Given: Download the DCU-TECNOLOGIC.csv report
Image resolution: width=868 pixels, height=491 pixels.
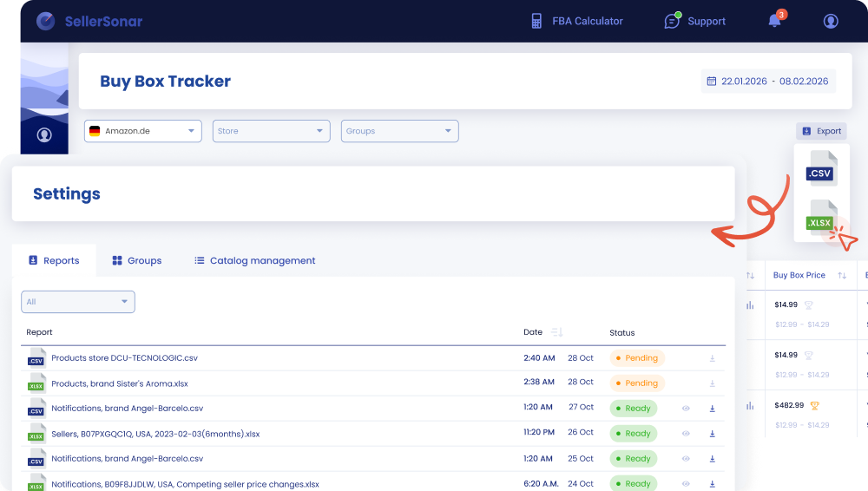Looking at the screenshot, I should (713, 358).
